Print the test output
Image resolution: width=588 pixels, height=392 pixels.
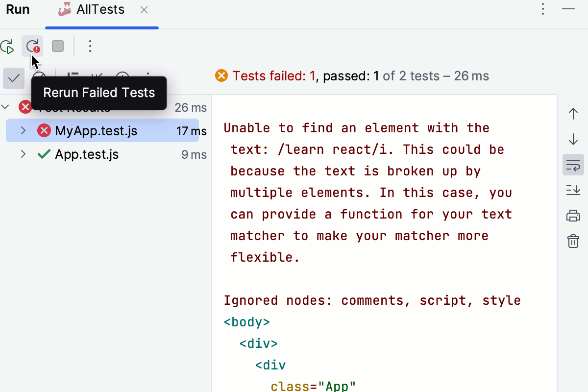(573, 216)
